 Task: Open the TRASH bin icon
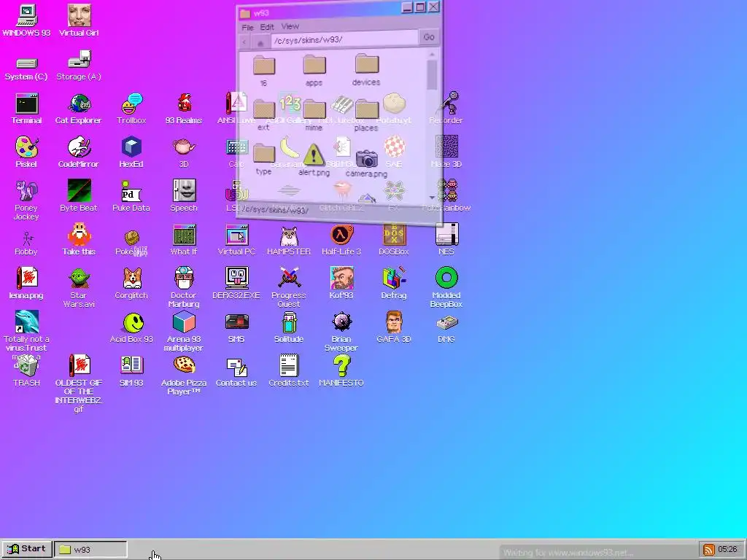pyautogui.click(x=26, y=371)
